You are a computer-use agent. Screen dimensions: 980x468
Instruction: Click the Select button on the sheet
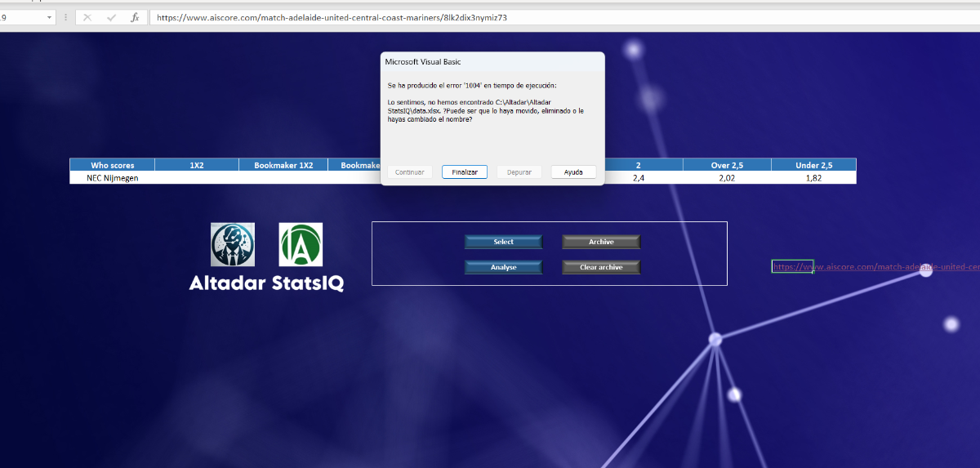coord(504,242)
